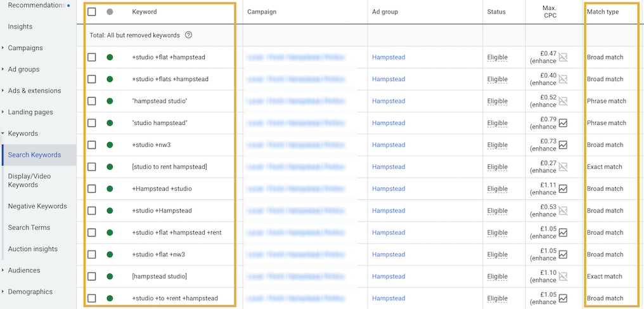Open Hampstead ad group for [hampstead studio]
The width and height of the screenshot is (644, 309).
pyautogui.click(x=389, y=276)
